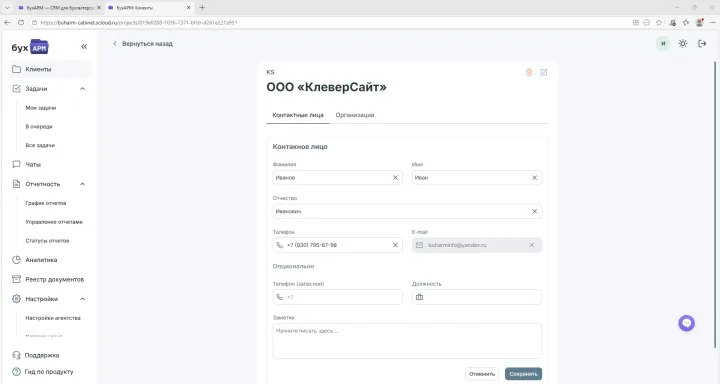
Task: Clear the Телефон field
Action: (x=395, y=245)
